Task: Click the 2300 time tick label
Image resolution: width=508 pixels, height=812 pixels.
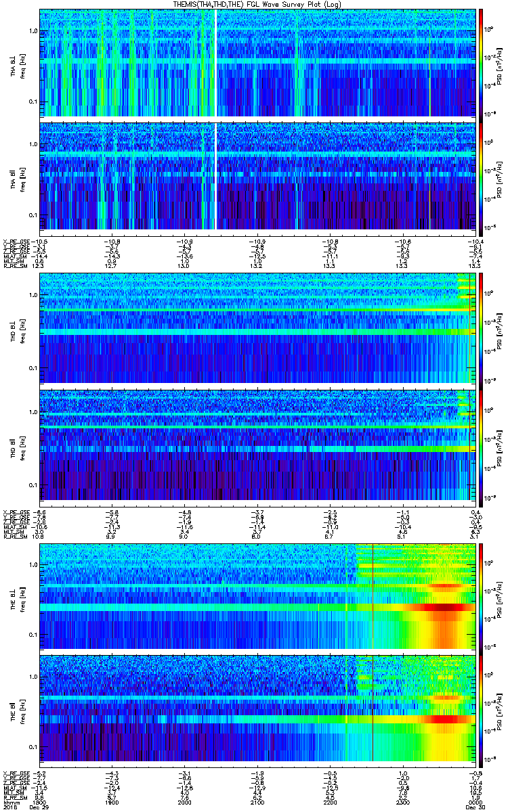Action: (402, 803)
